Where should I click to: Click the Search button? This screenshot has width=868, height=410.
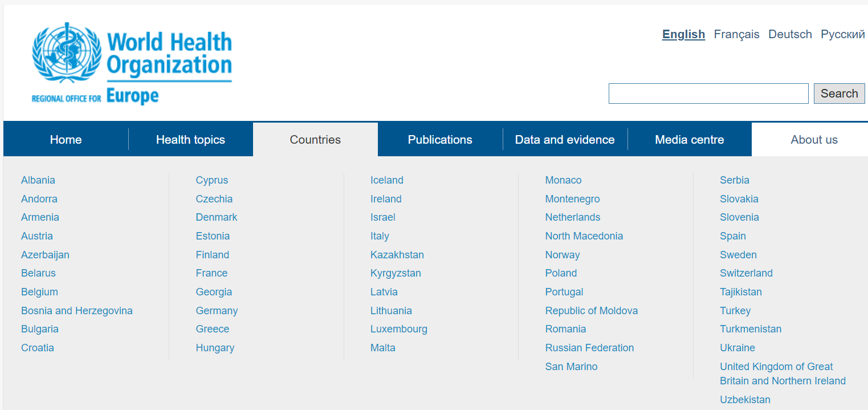tap(839, 94)
